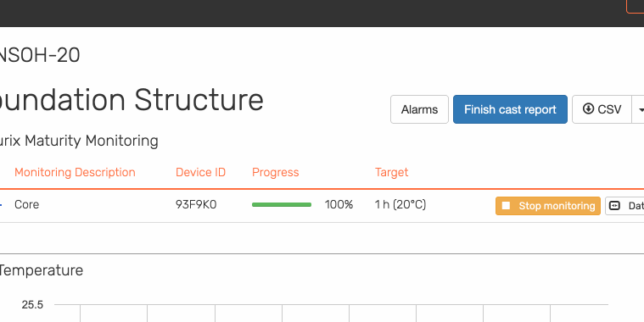The image size is (644, 322).
Task: Open the Alarms panel
Action: tap(419, 109)
